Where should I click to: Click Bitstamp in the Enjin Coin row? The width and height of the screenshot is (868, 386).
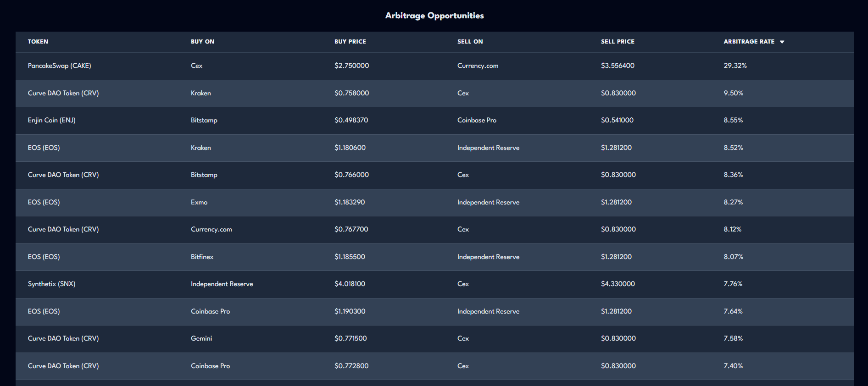click(204, 120)
